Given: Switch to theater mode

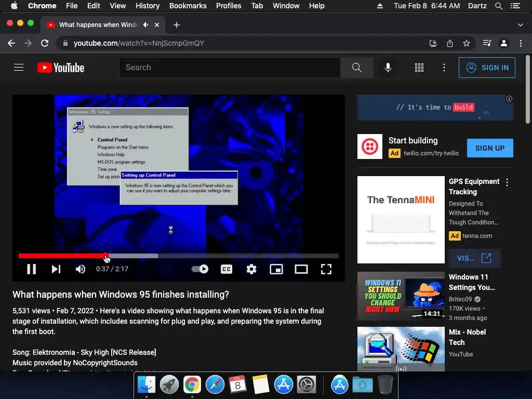Looking at the screenshot, I should click(301, 269).
